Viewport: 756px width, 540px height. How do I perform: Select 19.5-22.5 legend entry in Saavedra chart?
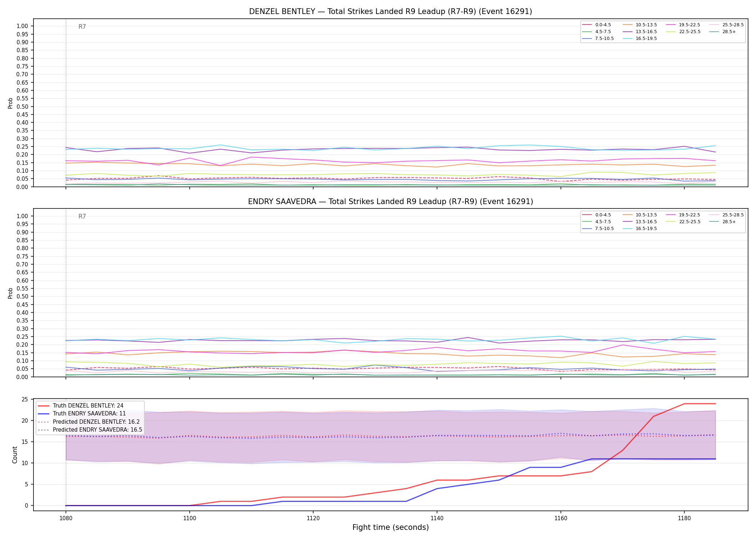(x=683, y=215)
